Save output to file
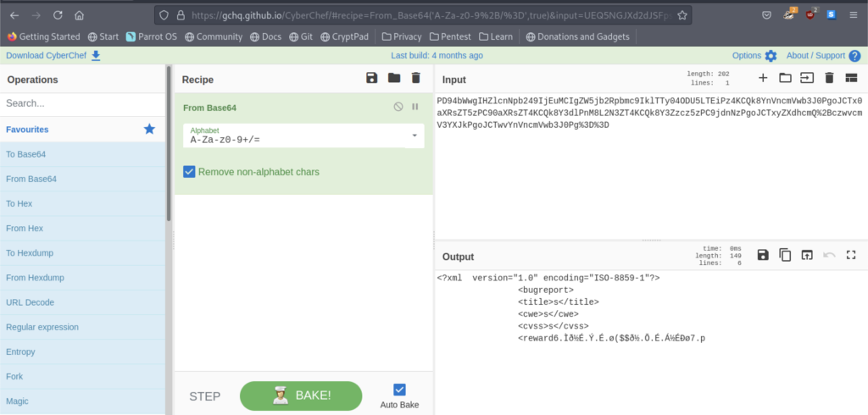 pyautogui.click(x=763, y=255)
